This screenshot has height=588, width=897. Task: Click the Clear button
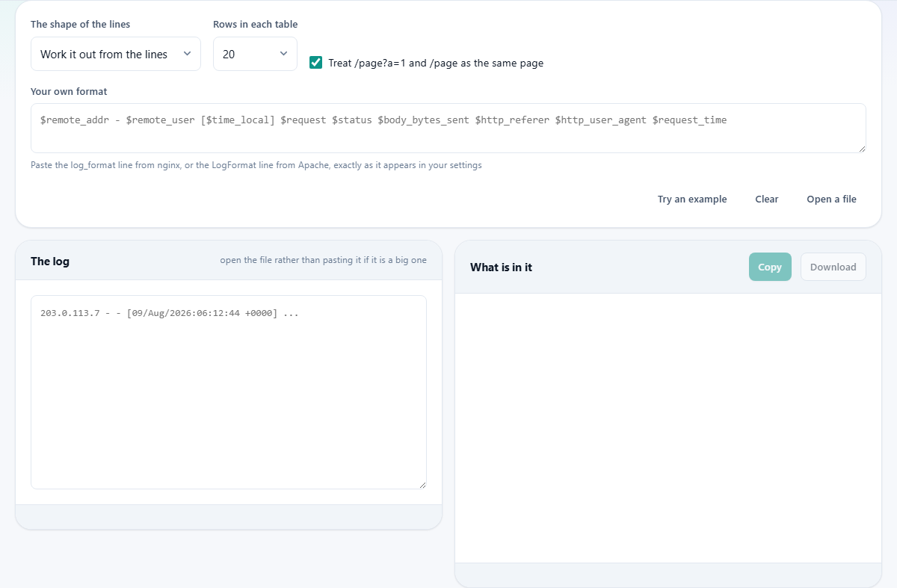(767, 199)
